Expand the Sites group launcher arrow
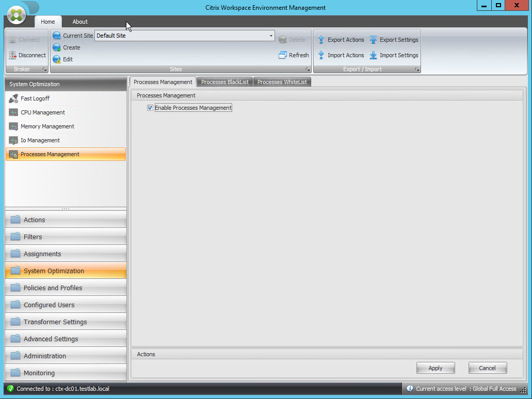 click(x=308, y=70)
